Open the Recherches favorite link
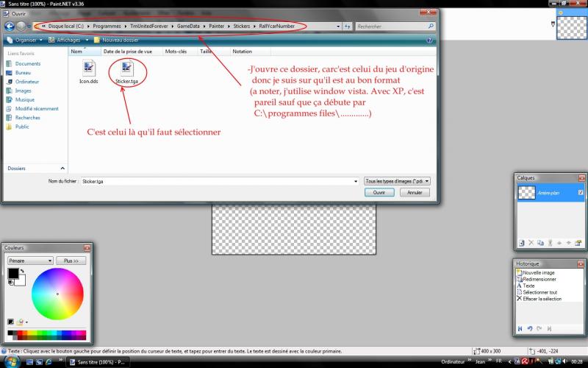The image size is (588, 368). pos(27,118)
